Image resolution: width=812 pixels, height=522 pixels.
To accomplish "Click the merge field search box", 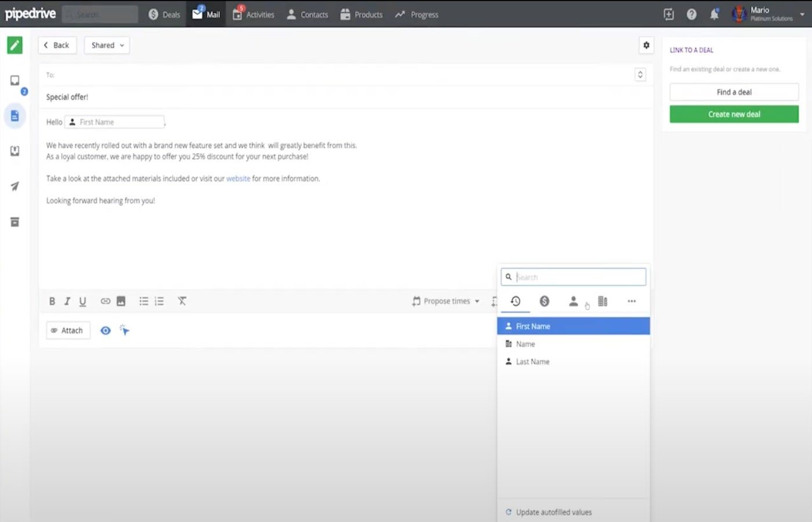I will tap(578, 277).
